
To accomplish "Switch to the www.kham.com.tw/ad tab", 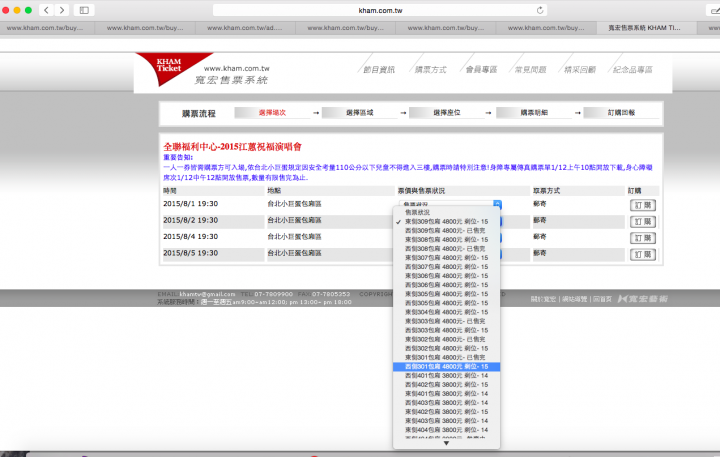I will (x=245, y=28).
